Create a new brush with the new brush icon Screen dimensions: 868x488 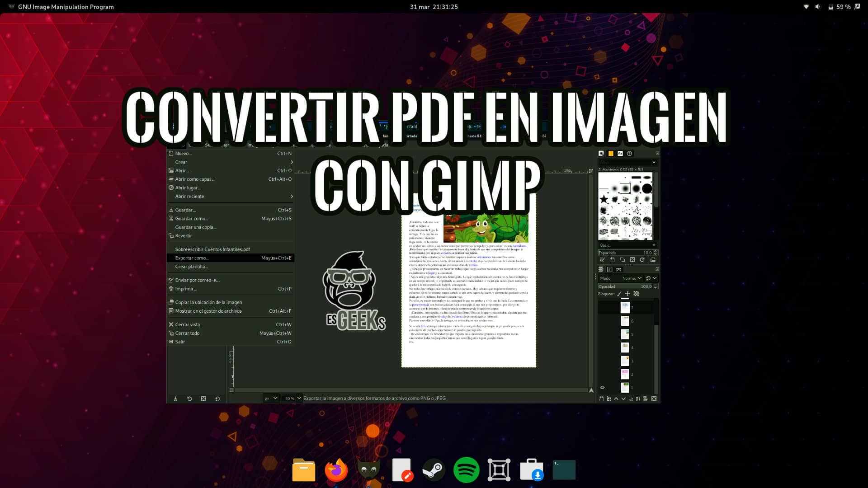pos(613,259)
